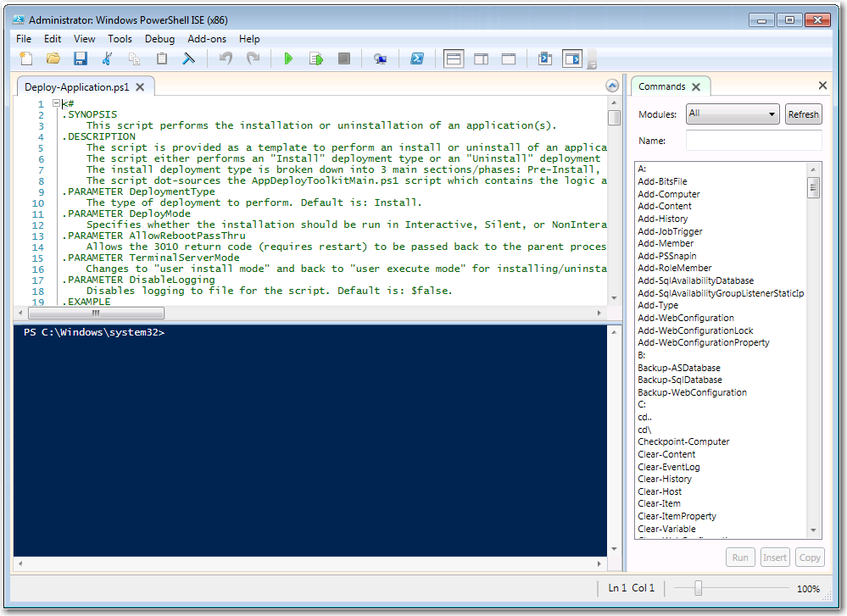Switch layout to Show Script Pane Top

point(454,58)
